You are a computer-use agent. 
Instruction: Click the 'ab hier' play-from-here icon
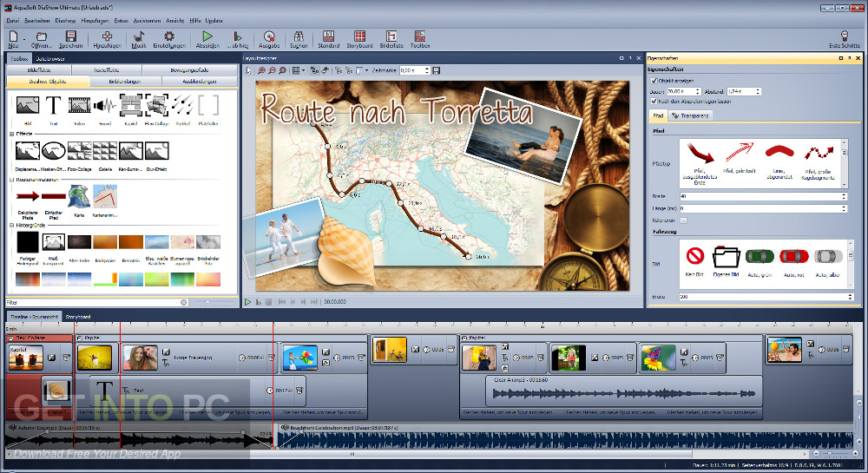tap(238, 36)
